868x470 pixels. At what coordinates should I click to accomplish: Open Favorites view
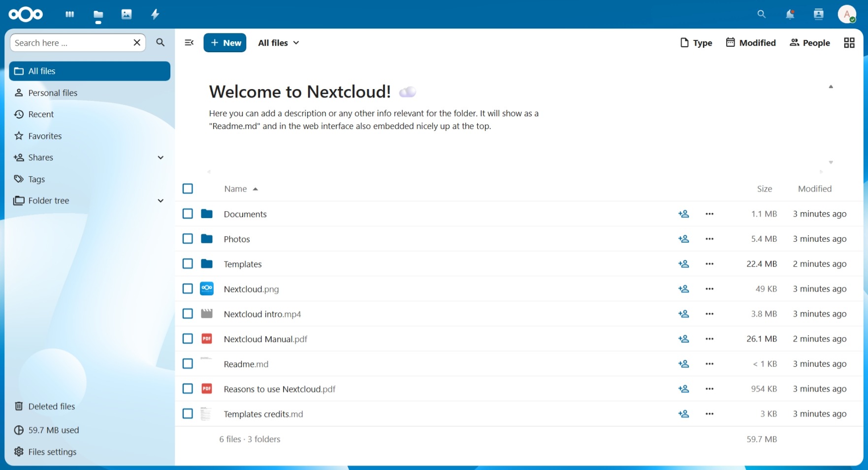click(x=90, y=136)
